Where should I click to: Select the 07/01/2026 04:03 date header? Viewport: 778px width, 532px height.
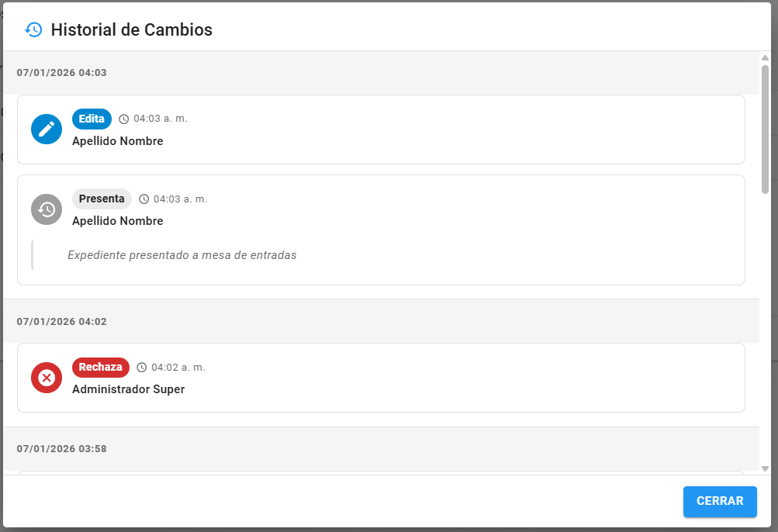pos(61,72)
